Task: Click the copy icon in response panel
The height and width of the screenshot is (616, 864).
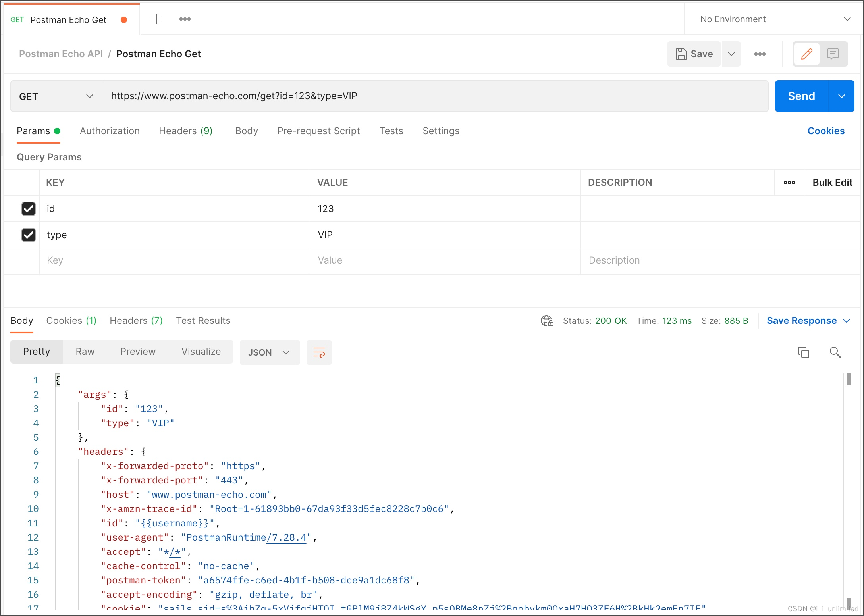Action: click(x=804, y=353)
